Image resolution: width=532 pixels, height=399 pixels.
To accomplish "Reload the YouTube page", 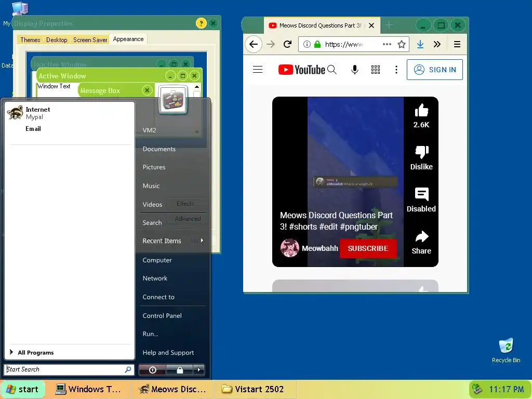I will [287, 44].
